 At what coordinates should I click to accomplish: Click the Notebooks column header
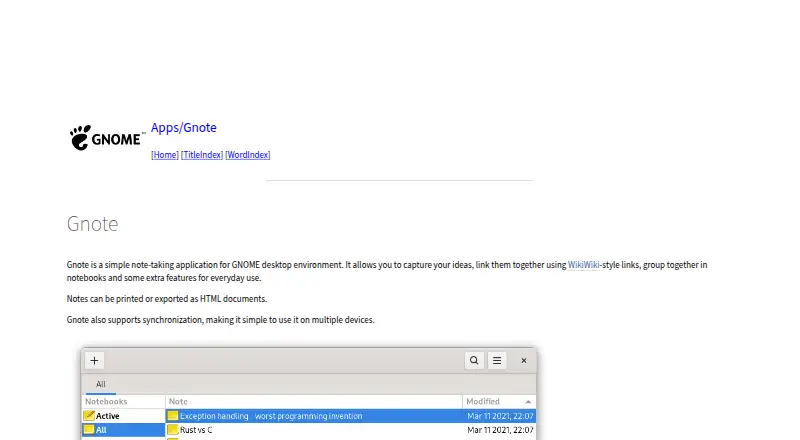click(123, 401)
